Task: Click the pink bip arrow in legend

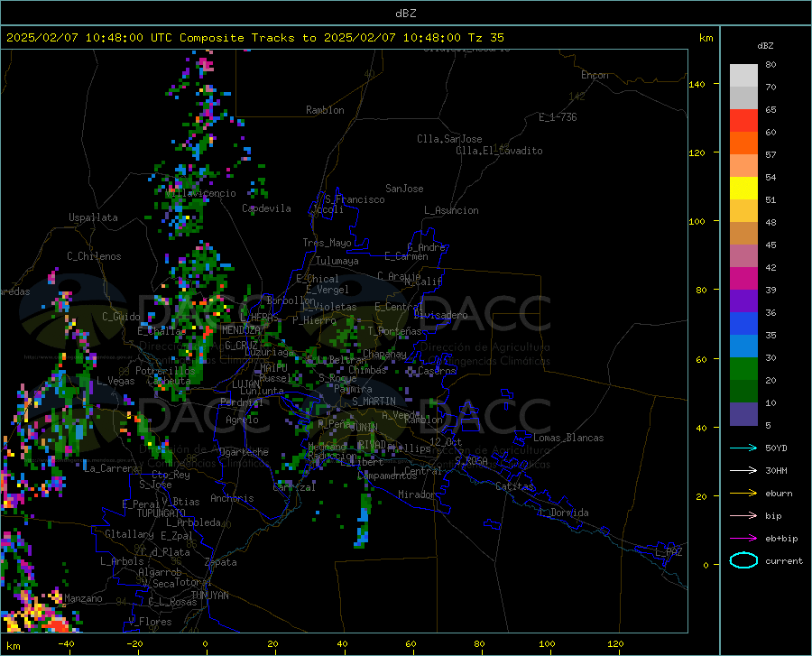Action: (743, 516)
